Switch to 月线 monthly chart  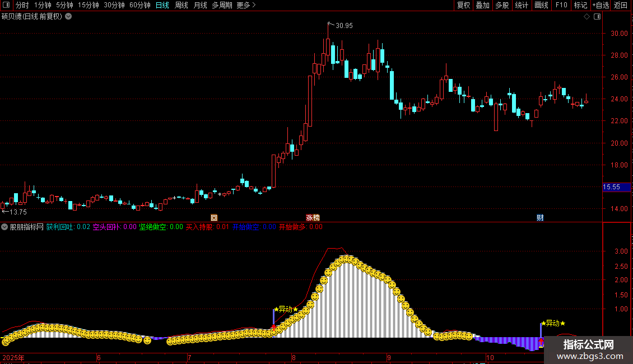[200, 5]
